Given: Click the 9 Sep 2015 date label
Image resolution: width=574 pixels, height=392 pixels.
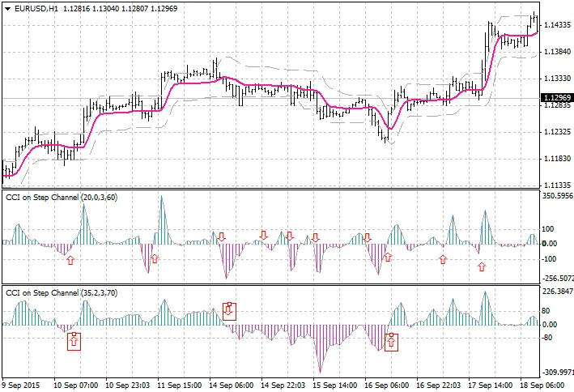Looking at the screenshot, I should (x=21, y=386).
